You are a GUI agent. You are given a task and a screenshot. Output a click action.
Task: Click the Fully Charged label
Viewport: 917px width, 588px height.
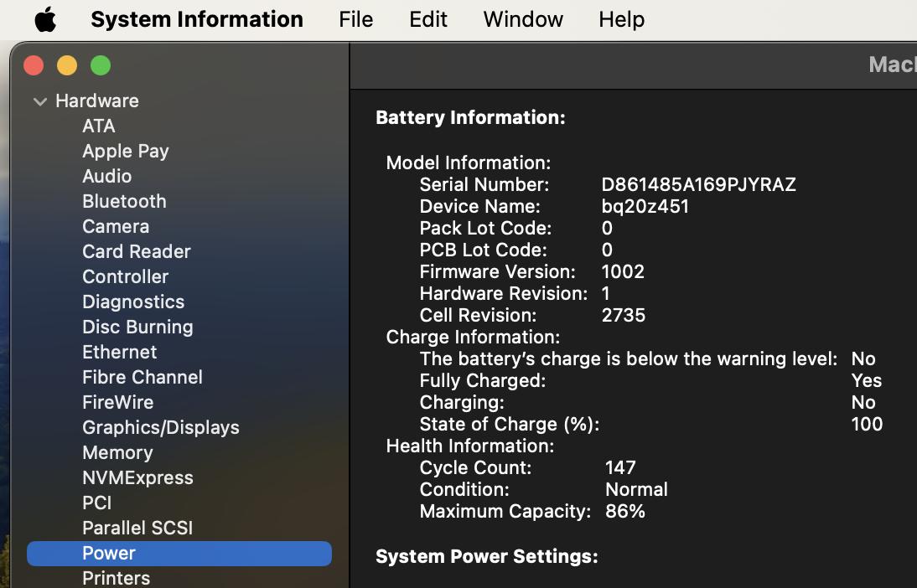coord(483,380)
